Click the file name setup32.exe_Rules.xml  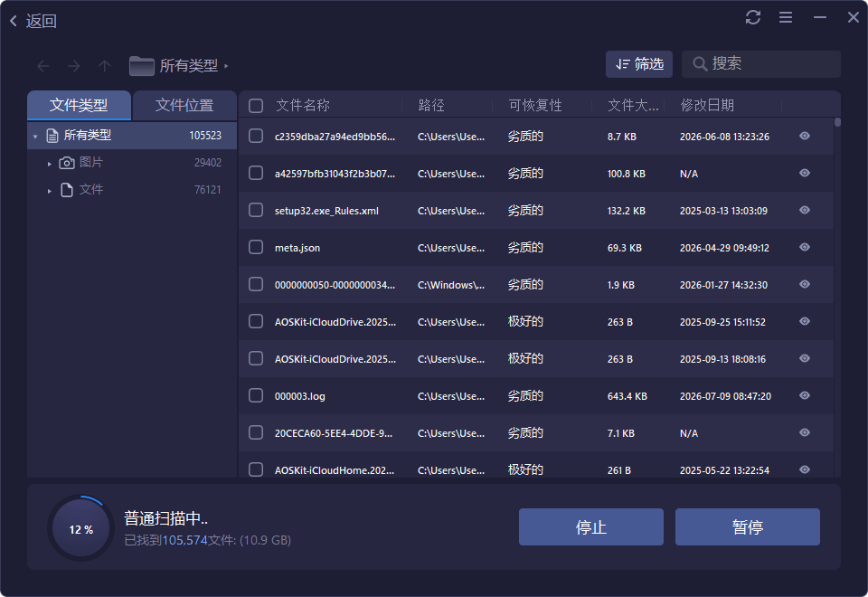click(x=326, y=211)
